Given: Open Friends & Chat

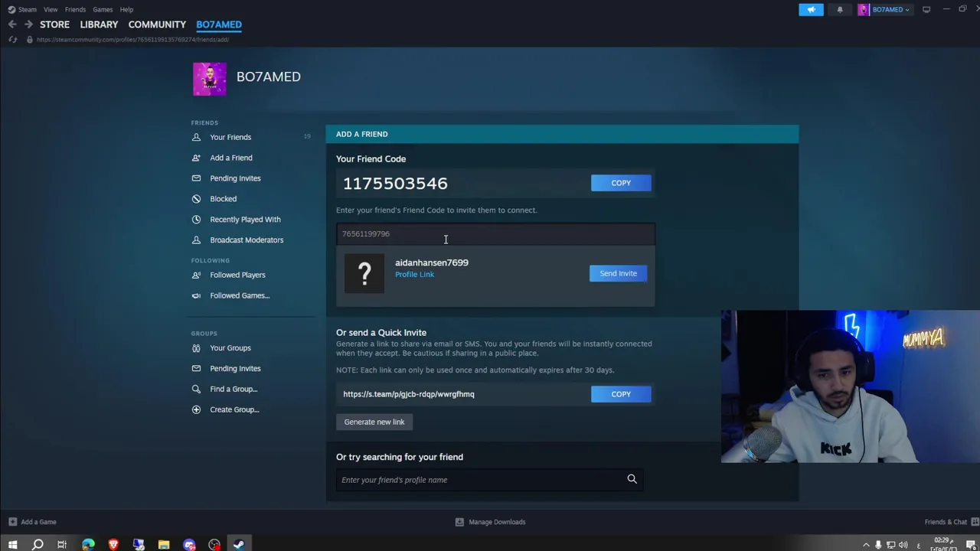Looking at the screenshot, I should point(951,522).
